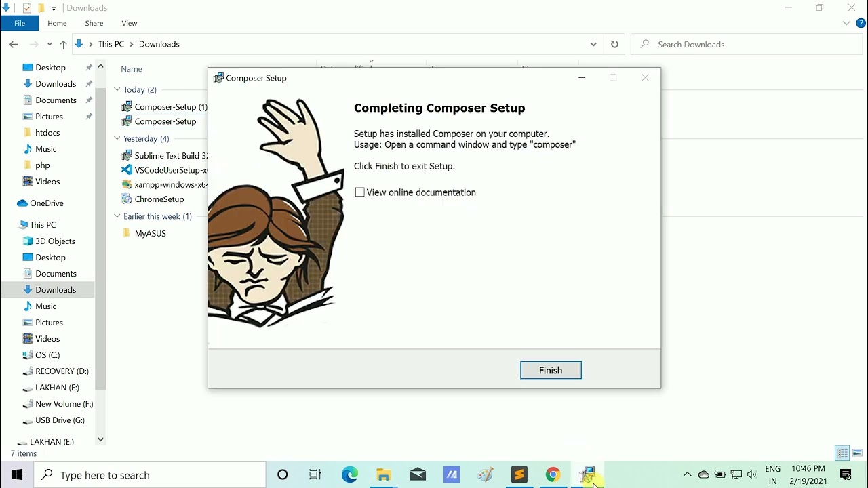868x488 pixels.
Task: Select xampp-windows-x64 installer file
Action: click(165, 185)
